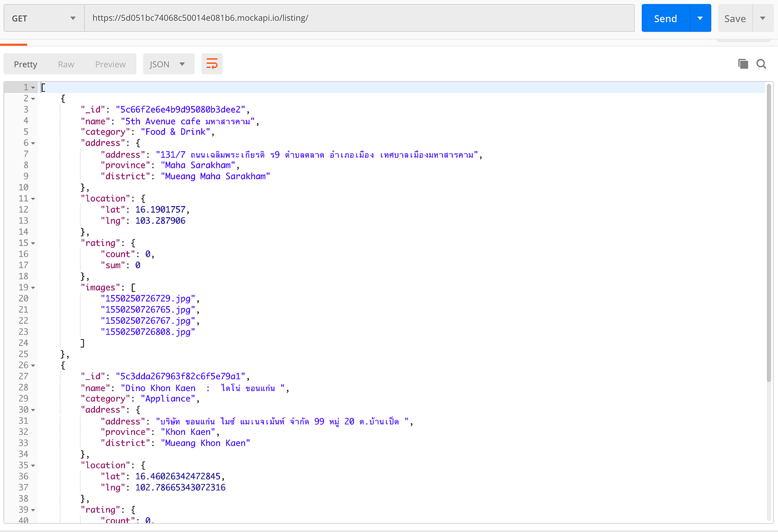The height and width of the screenshot is (532, 778).
Task: Collapse the images array at line 19
Action: pos(33,288)
